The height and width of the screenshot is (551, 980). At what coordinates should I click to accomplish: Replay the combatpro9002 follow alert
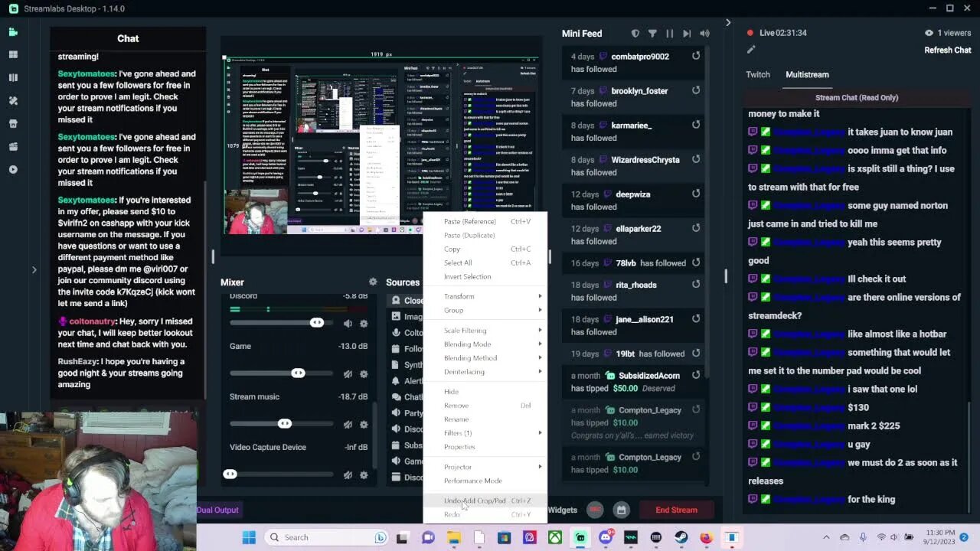click(x=696, y=56)
